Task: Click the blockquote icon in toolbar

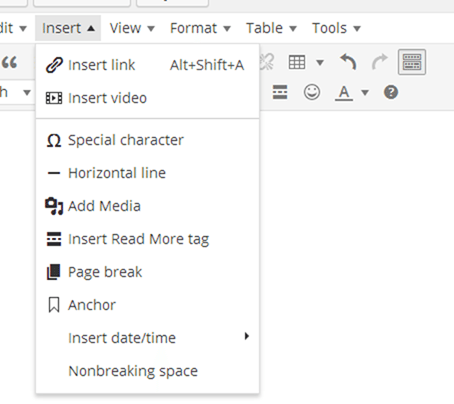Action: (x=9, y=62)
